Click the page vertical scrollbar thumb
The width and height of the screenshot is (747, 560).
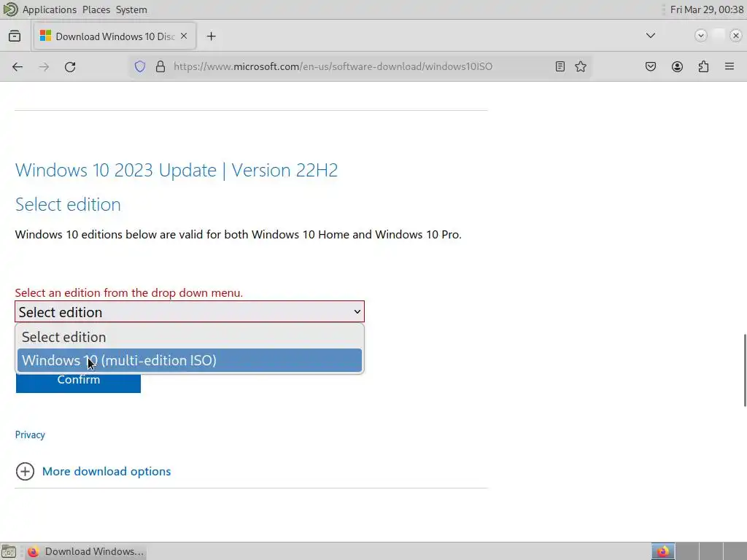tap(745, 370)
